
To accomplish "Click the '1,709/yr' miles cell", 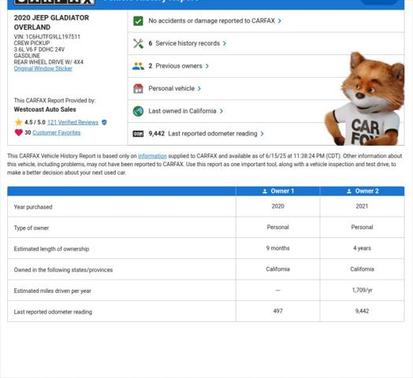I will click(362, 290).
